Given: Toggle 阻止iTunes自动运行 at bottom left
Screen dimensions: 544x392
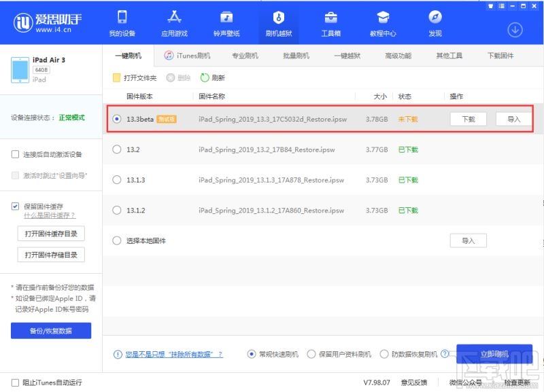Looking at the screenshot, I should pyautogui.click(x=16, y=382).
